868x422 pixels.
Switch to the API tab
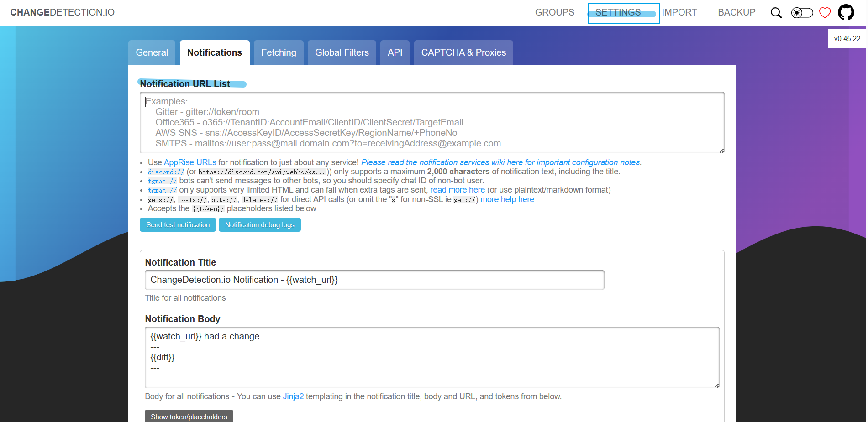pos(395,53)
